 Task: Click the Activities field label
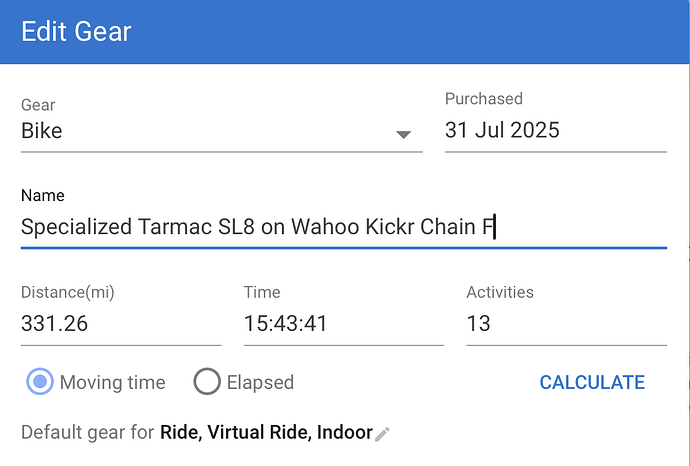tap(500, 292)
